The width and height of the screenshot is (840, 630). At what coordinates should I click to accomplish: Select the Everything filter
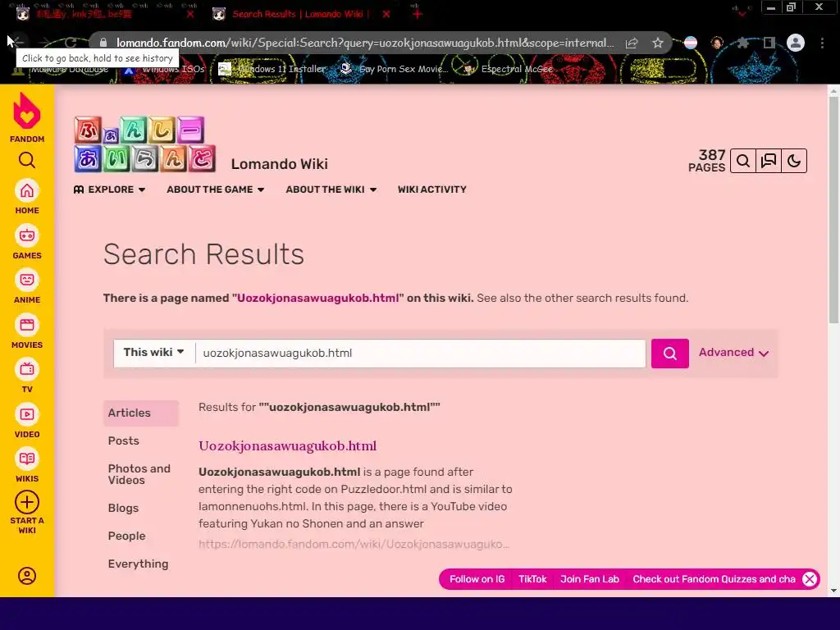138,564
